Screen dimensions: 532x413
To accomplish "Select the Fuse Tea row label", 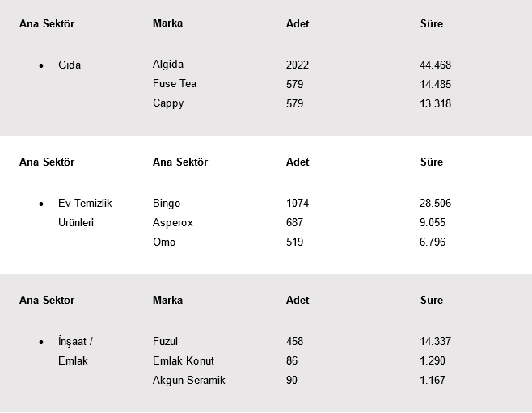I will pyautogui.click(x=175, y=83).
